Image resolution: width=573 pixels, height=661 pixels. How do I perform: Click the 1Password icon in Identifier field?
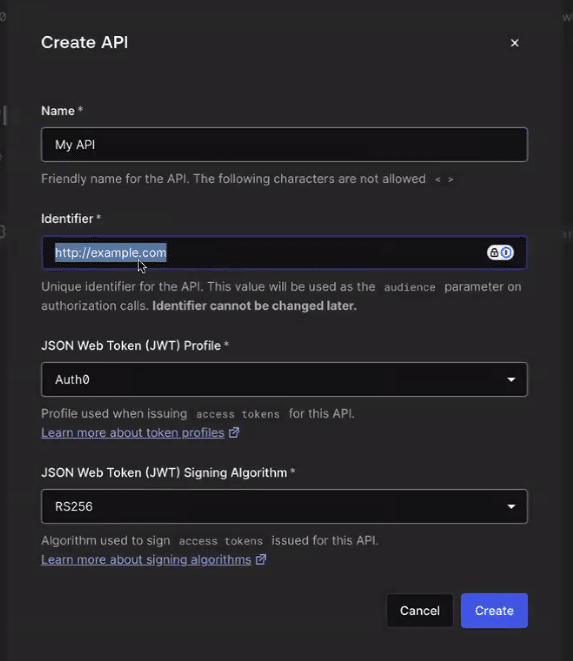(506, 253)
